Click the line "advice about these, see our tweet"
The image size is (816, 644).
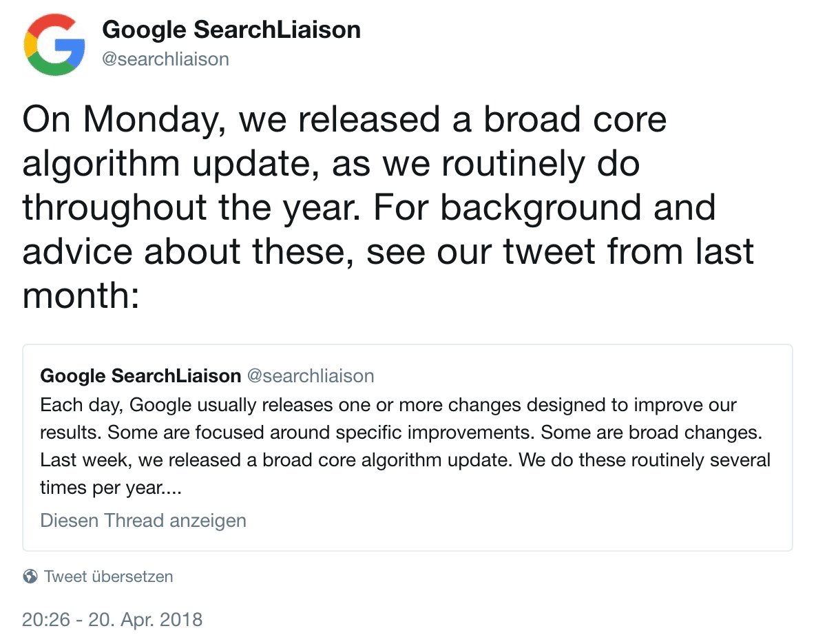click(x=388, y=252)
